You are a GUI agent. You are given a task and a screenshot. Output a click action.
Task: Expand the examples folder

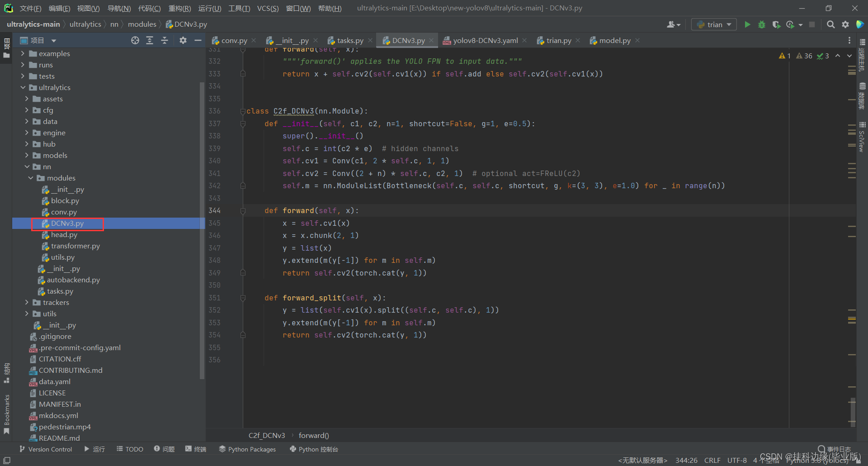point(23,53)
